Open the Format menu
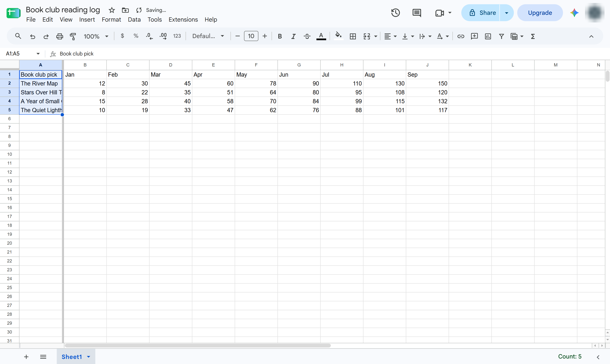The height and width of the screenshot is (364, 610). pyautogui.click(x=111, y=20)
